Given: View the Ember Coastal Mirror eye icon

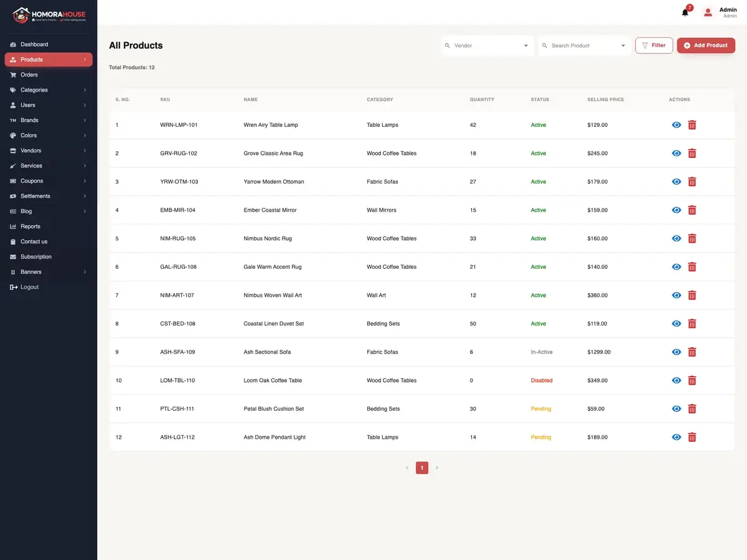Looking at the screenshot, I should 677,210.
